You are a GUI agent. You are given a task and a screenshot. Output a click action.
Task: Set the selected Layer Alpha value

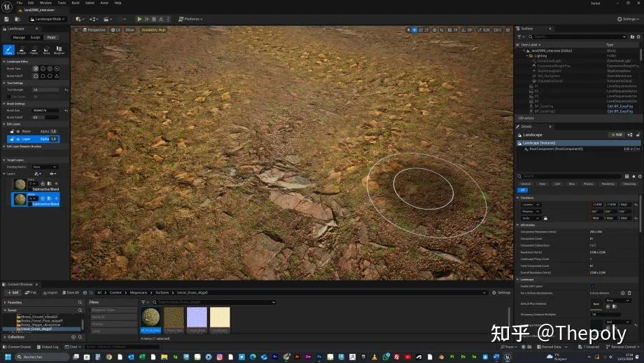tap(53, 139)
